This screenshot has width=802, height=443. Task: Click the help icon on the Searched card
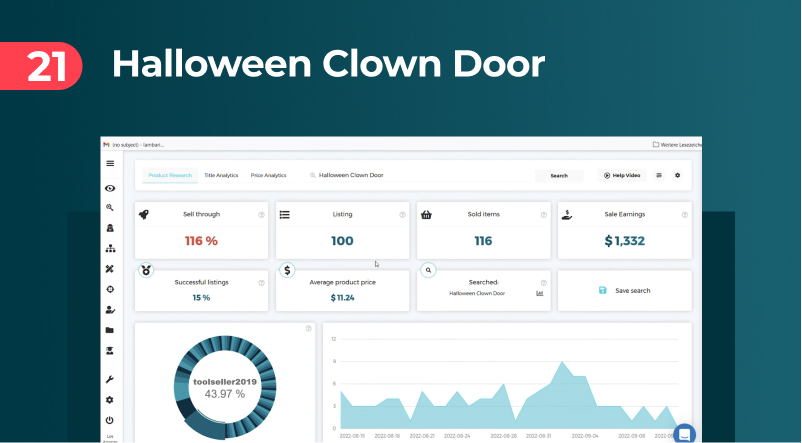(x=544, y=283)
